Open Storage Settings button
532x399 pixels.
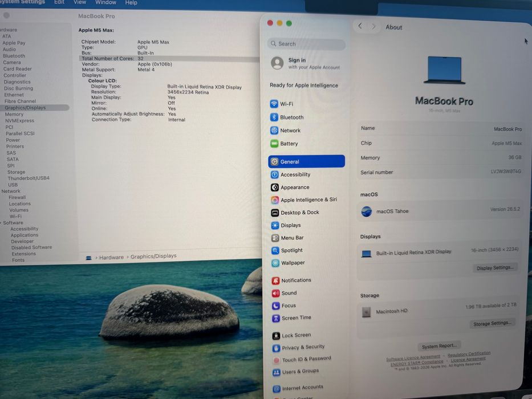[x=492, y=323]
